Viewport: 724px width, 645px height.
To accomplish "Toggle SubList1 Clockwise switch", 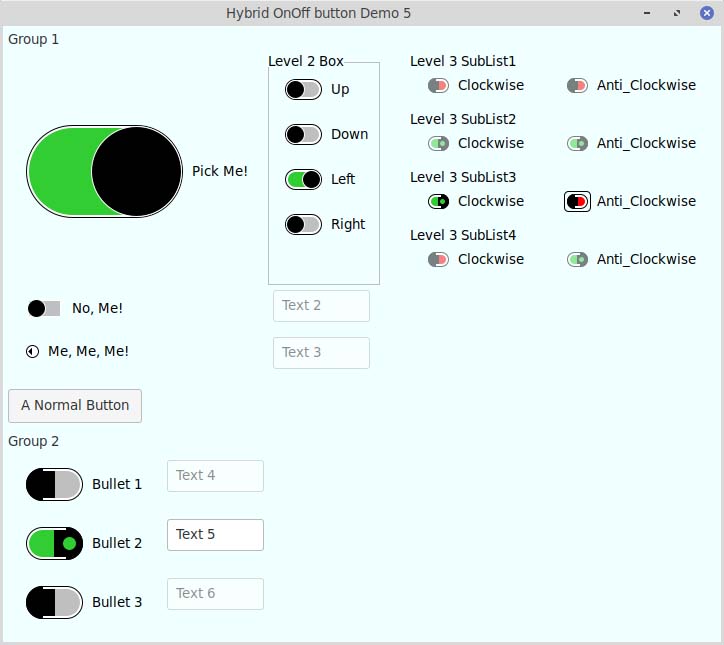I will click(438, 85).
